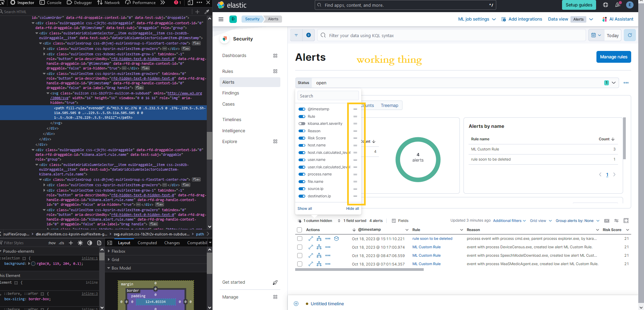Click the KQL filter search field

pos(405,35)
